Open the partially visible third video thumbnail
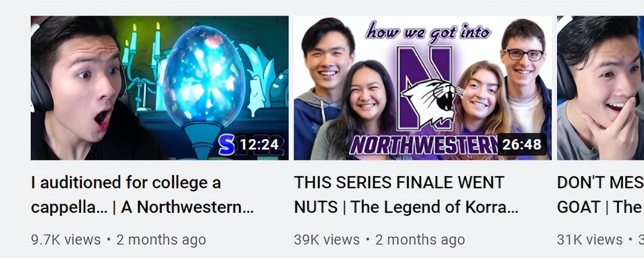 tap(600, 88)
